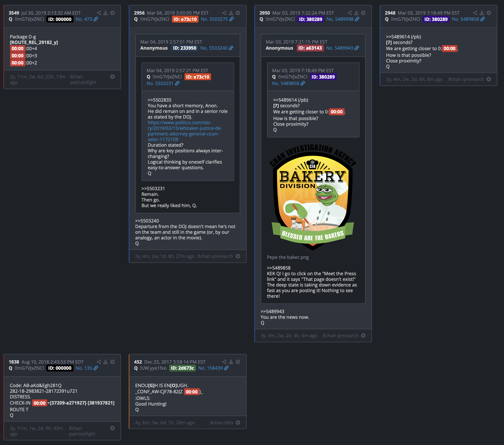This screenshot has height=445, width=504.
Task: Click 00:00 marker after CHECK-IN in post 1838
Action: pyautogui.click(x=39, y=403)
